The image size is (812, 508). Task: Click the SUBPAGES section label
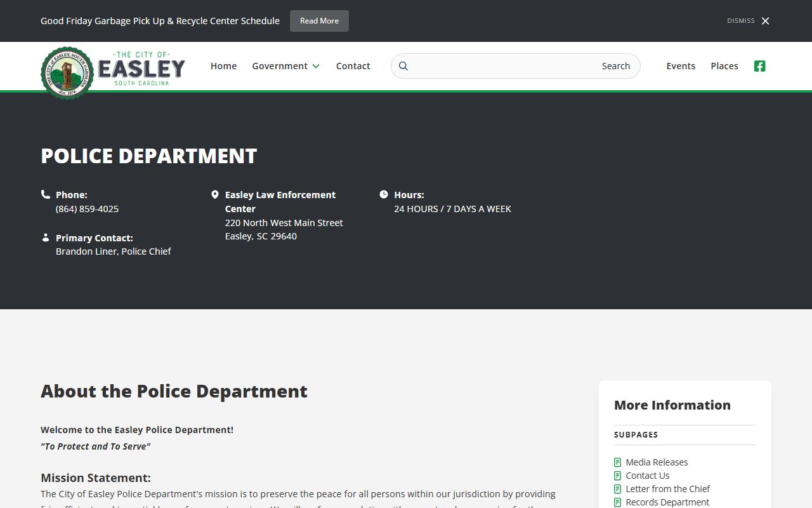[636, 435]
